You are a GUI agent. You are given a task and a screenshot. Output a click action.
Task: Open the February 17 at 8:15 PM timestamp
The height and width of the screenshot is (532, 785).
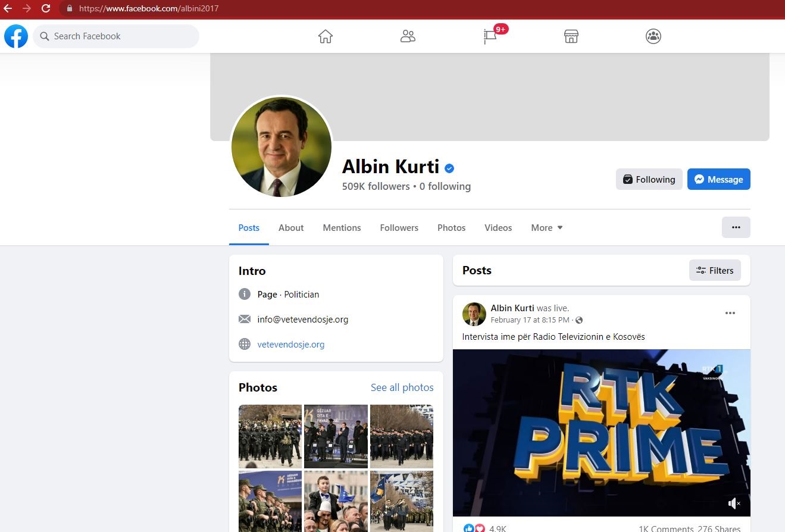coord(530,320)
